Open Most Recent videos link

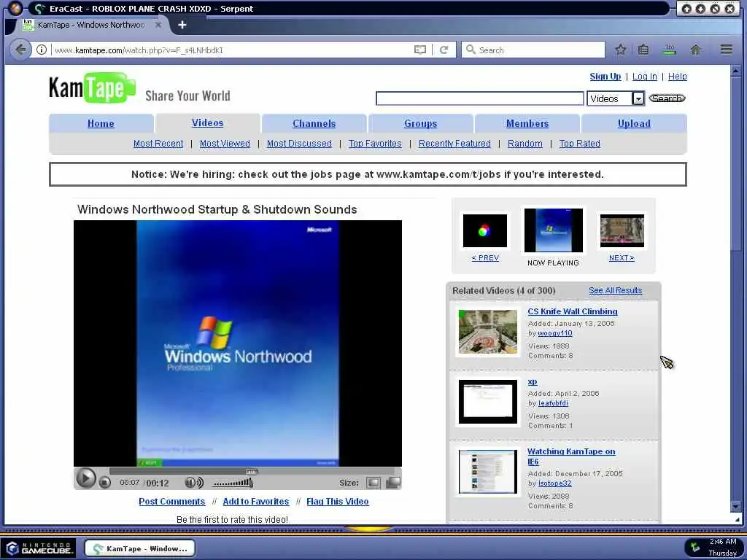point(158,144)
